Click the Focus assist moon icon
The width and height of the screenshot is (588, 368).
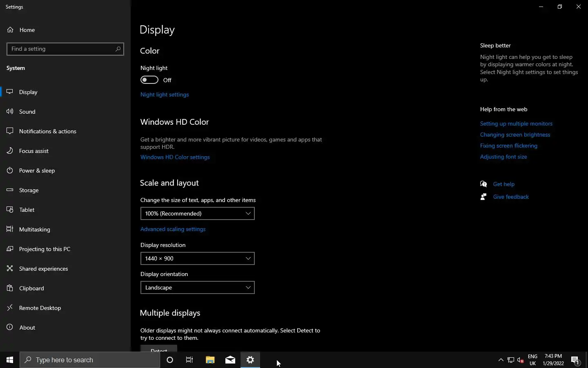[x=10, y=151]
